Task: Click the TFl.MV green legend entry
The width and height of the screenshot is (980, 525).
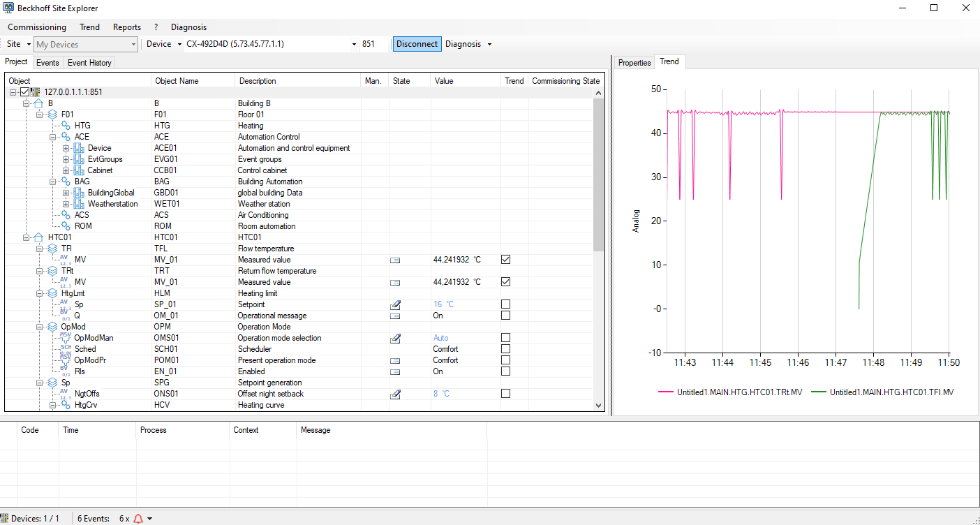Action: [x=882, y=392]
